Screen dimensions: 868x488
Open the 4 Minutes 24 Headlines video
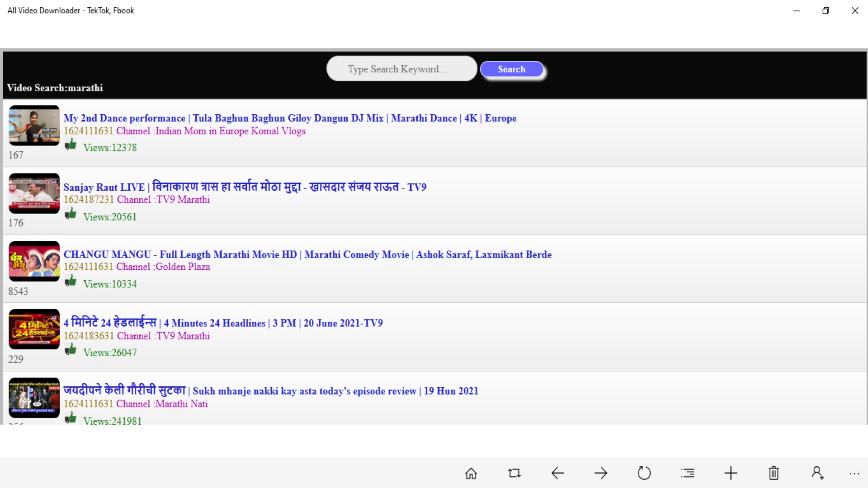[x=223, y=323]
